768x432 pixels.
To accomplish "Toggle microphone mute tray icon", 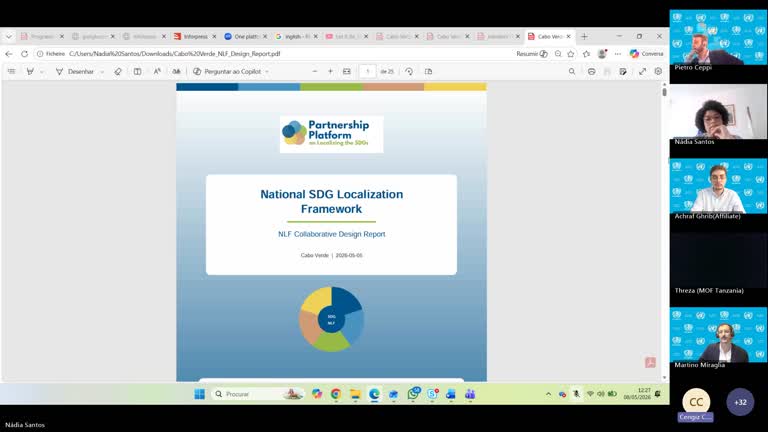I will (576, 394).
